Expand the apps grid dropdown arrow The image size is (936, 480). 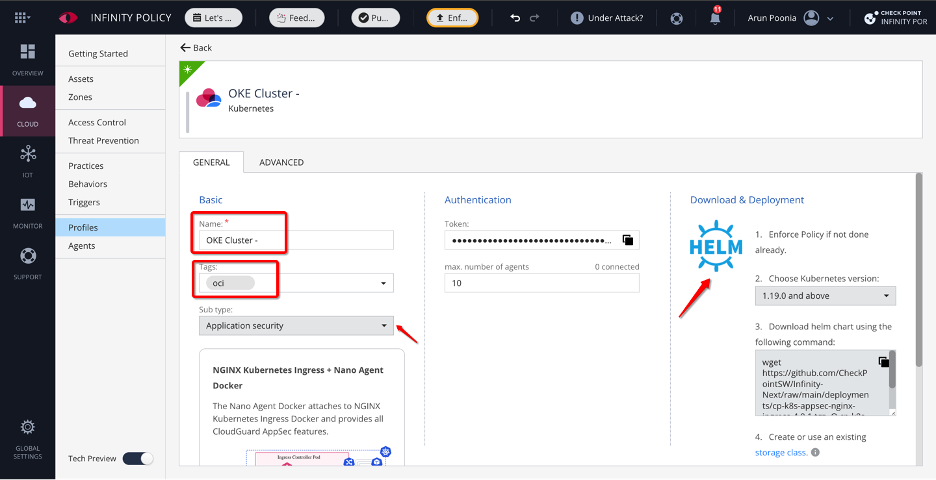[29, 18]
